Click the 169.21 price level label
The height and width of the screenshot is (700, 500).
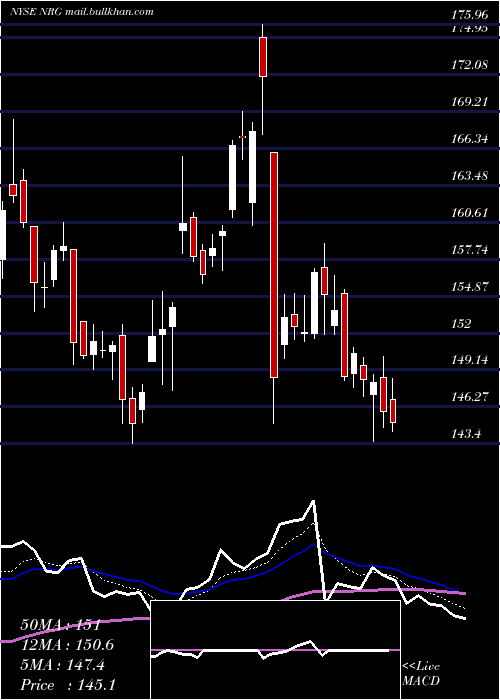coord(470,102)
